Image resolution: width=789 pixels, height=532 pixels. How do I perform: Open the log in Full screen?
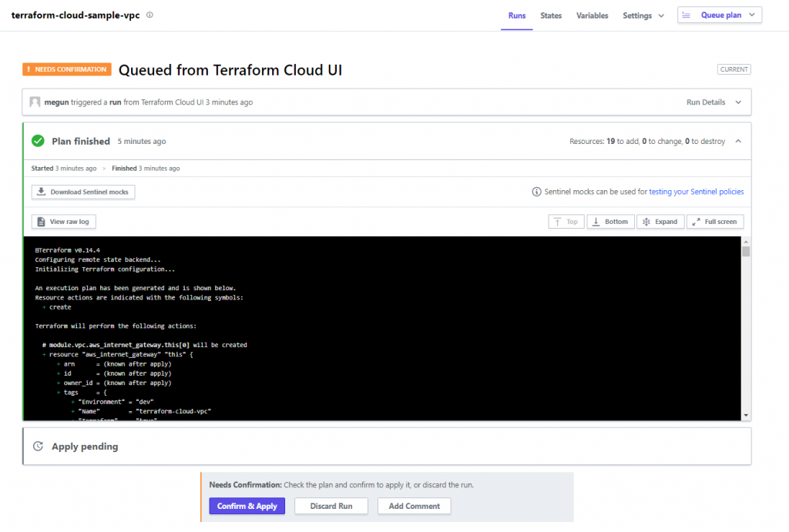pos(715,222)
